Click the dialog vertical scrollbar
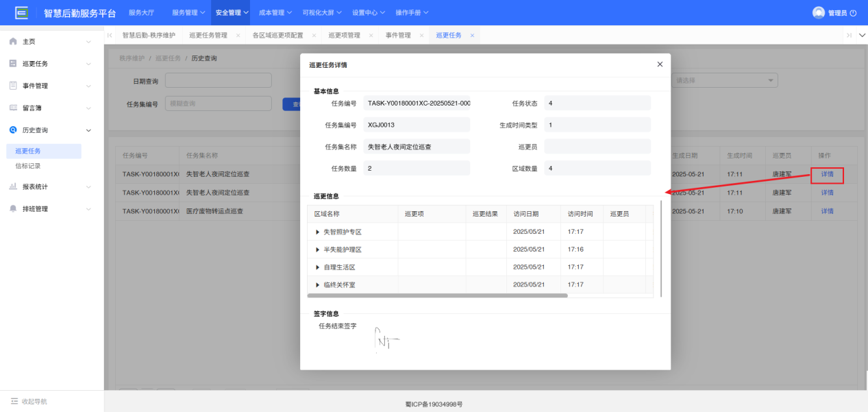868x412 pixels. tap(661, 248)
